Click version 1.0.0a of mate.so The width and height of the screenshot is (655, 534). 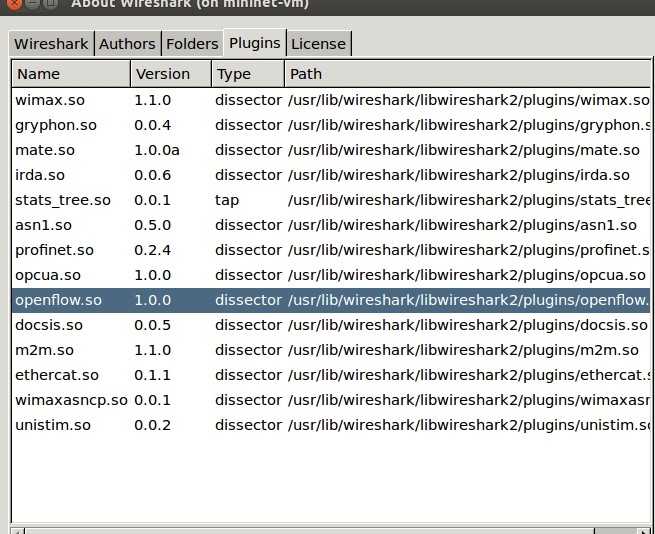157,150
